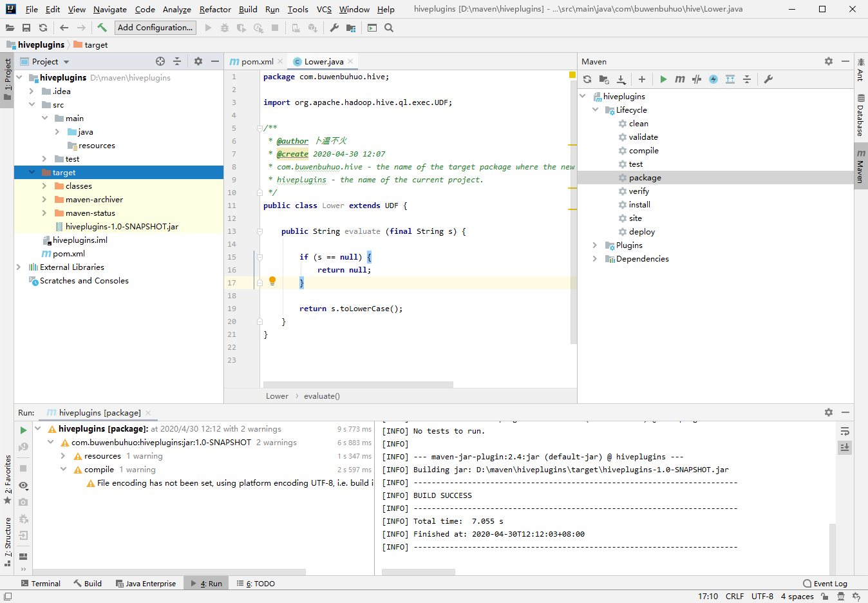Image resolution: width=868 pixels, height=603 pixels.
Task: Click the Build project hammer icon
Action: (x=102, y=28)
